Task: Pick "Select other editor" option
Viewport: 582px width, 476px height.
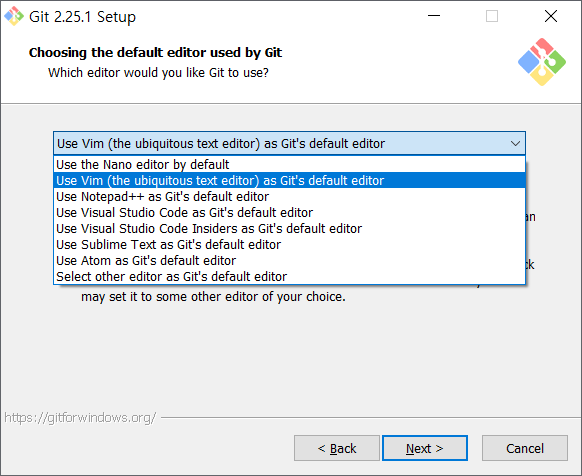Action: (x=290, y=276)
